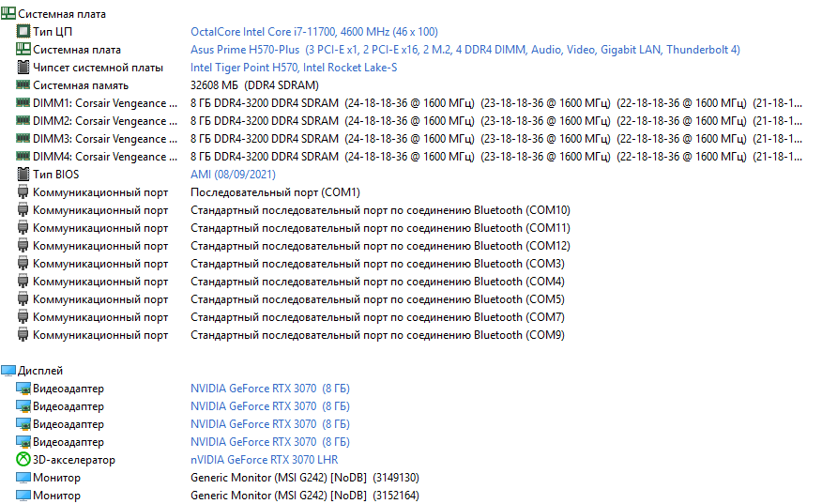822x504 pixels.
Task: Click the DIMM4: Corsair Vengeance label
Action: pyautogui.click(x=105, y=157)
